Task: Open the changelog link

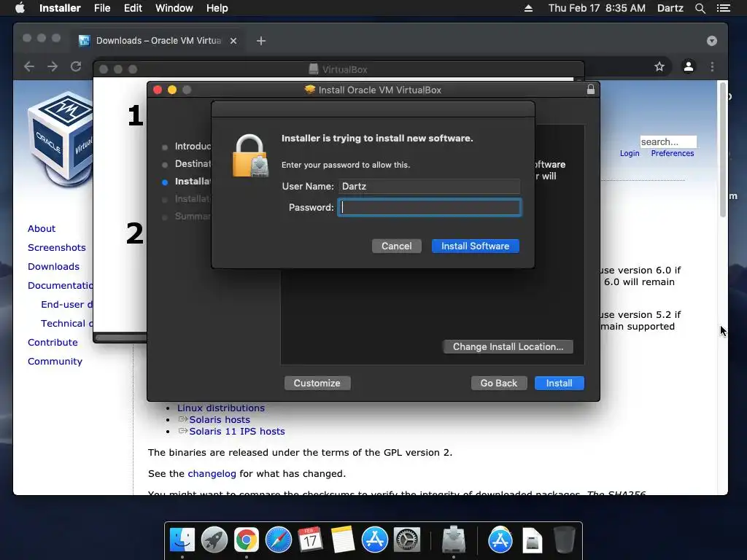Action: (212, 474)
